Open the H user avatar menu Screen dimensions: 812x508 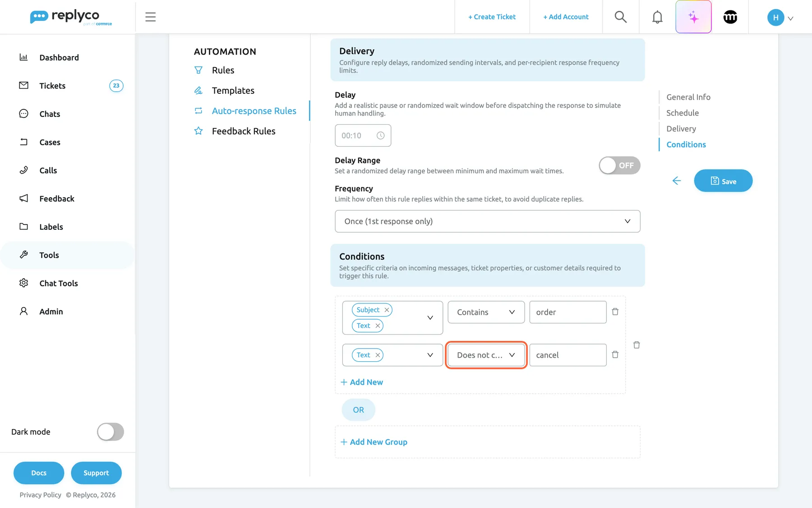[780, 18]
